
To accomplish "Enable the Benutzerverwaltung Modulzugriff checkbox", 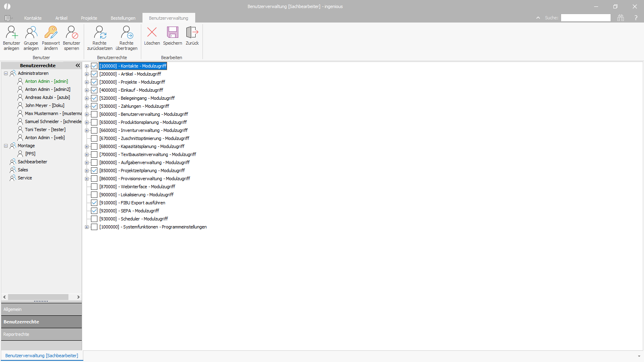I will (x=94, y=114).
